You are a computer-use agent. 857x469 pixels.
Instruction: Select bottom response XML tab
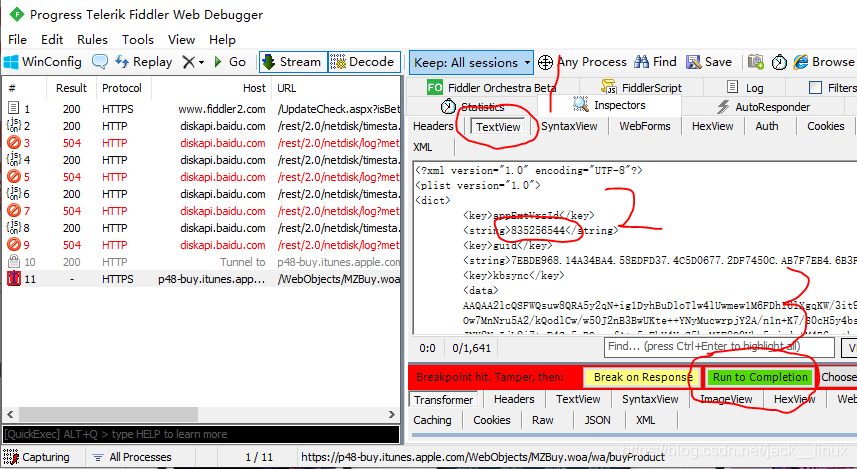pyautogui.click(x=645, y=420)
